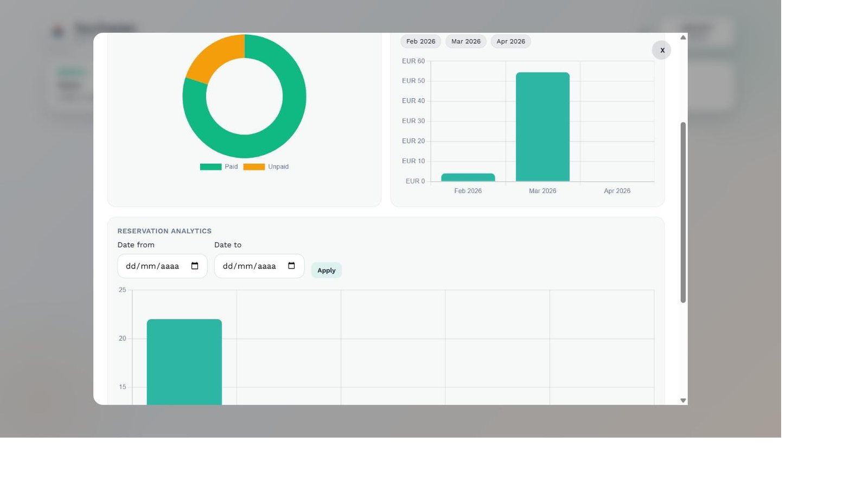Click the Date to label
The height and width of the screenshot is (486, 868).
pyautogui.click(x=228, y=245)
